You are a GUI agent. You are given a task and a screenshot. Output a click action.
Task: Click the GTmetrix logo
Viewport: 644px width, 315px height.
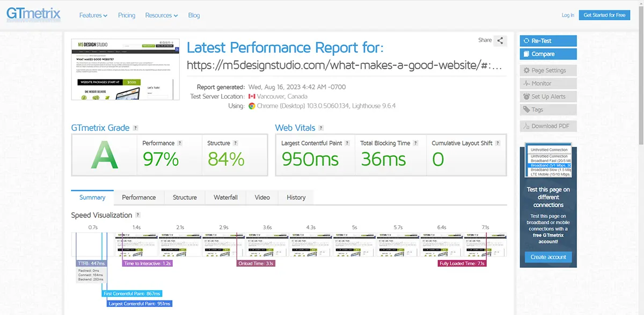33,14
